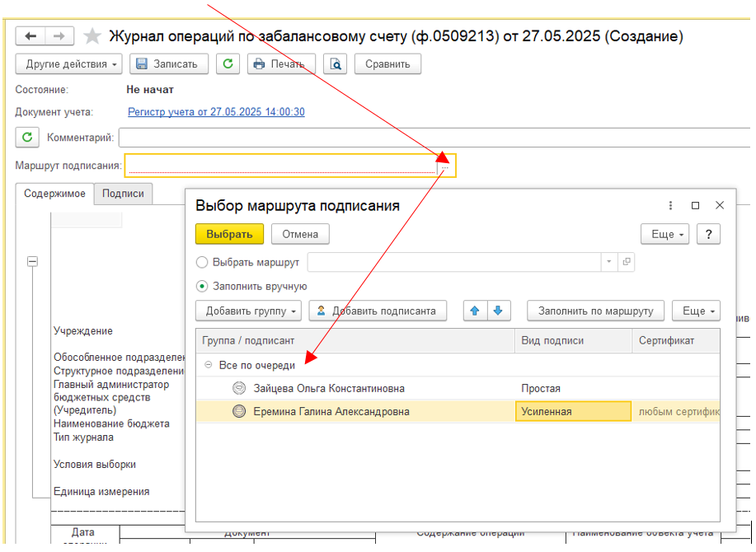Screen dimensions: 756x552
Task: Move signer up with blue arrow
Action: tap(475, 311)
